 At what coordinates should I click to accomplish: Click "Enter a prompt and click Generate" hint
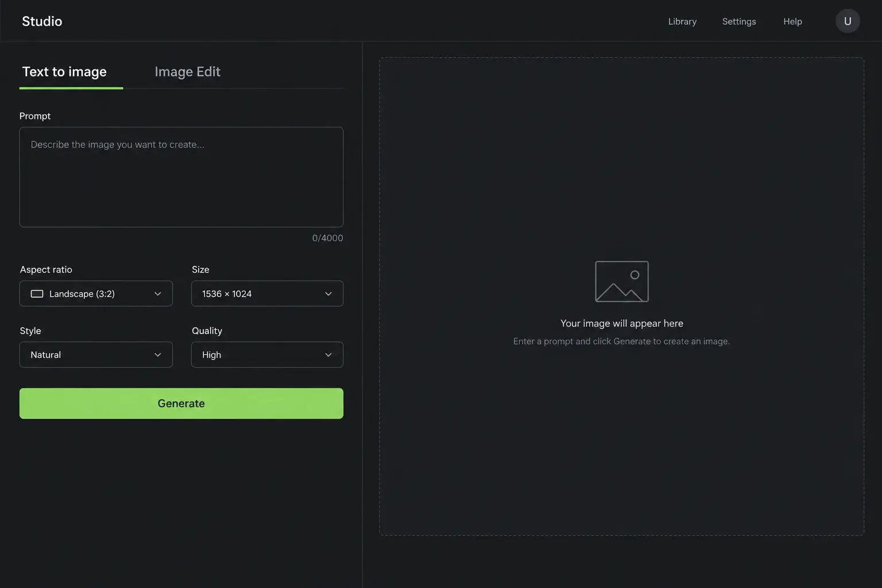[x=621, y=341]
